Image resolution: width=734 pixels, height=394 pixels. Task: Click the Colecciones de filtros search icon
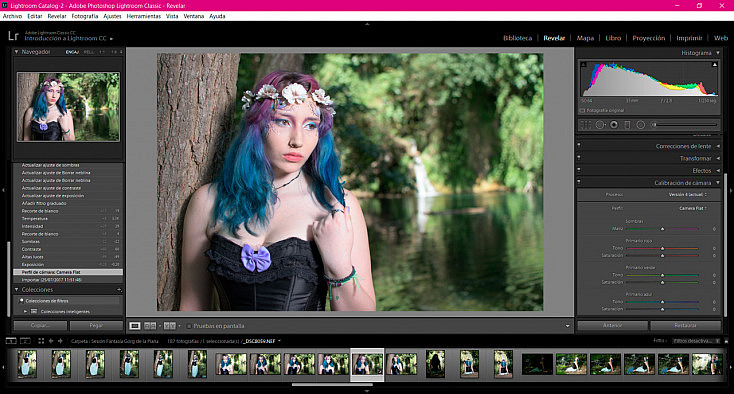pyautogui.click(x=22, y=301)
